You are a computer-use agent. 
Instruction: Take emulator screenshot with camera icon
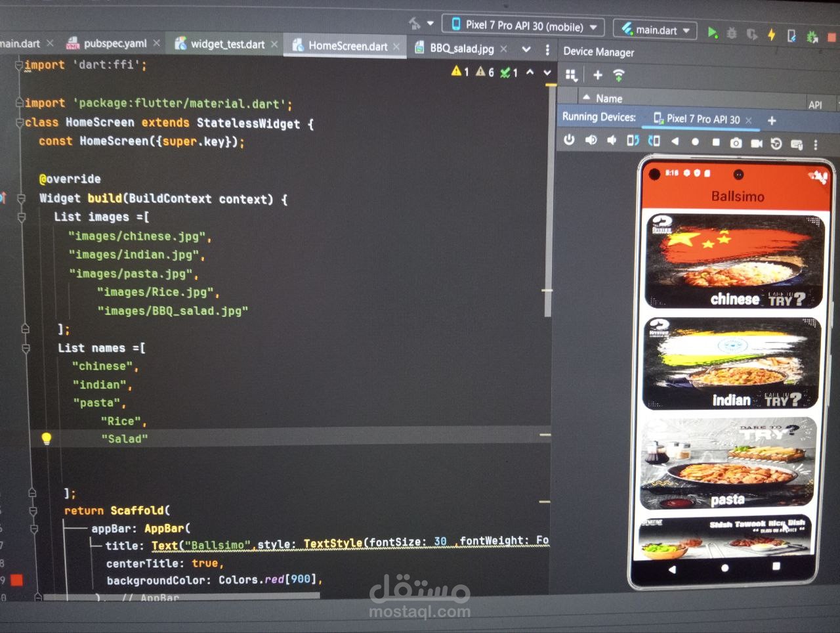coord(736,142)
